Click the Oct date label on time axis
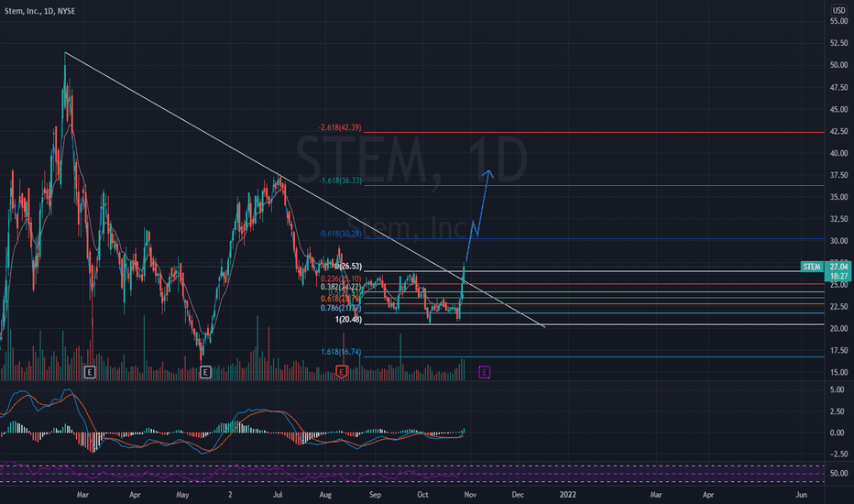 click(x=422, y=495)
